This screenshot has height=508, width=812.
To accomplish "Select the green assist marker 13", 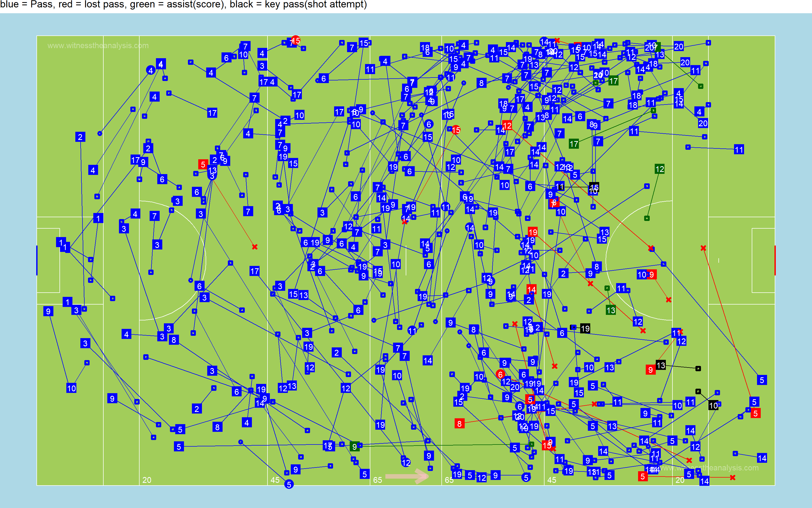I will pos(611,310).
